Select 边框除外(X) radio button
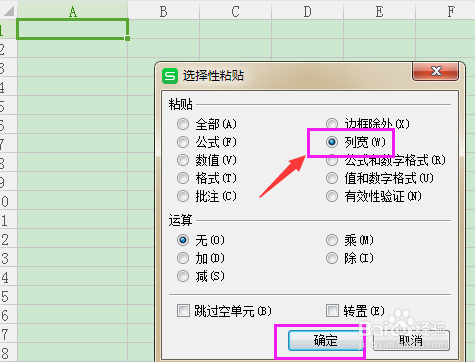Screen dimensions: 475x362 [x=332, y=124]
